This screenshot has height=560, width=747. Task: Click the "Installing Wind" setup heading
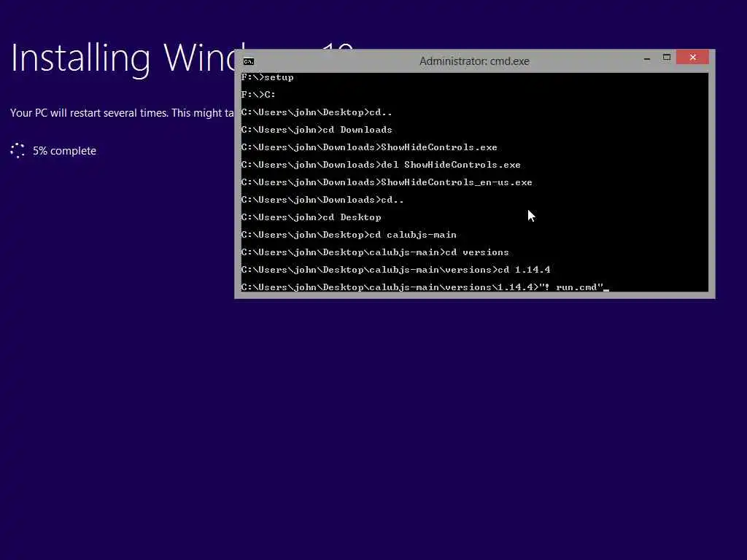coord(123,58)
